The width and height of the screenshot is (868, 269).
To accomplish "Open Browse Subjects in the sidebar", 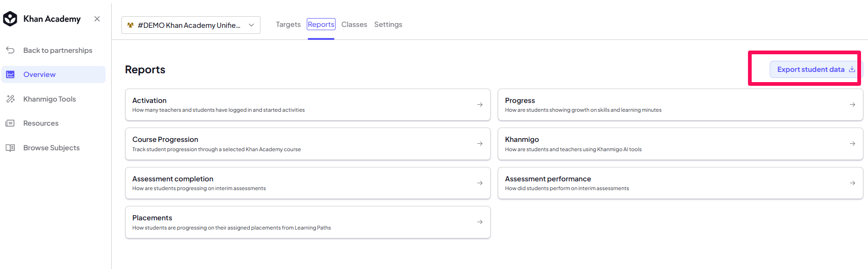I will (x=54, y=147).
